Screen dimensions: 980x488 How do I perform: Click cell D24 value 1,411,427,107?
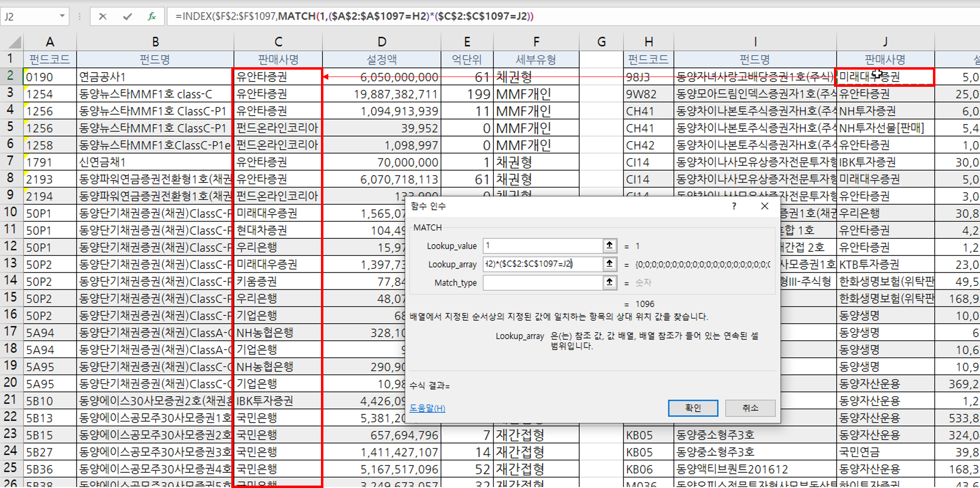[x=382, y=452]
